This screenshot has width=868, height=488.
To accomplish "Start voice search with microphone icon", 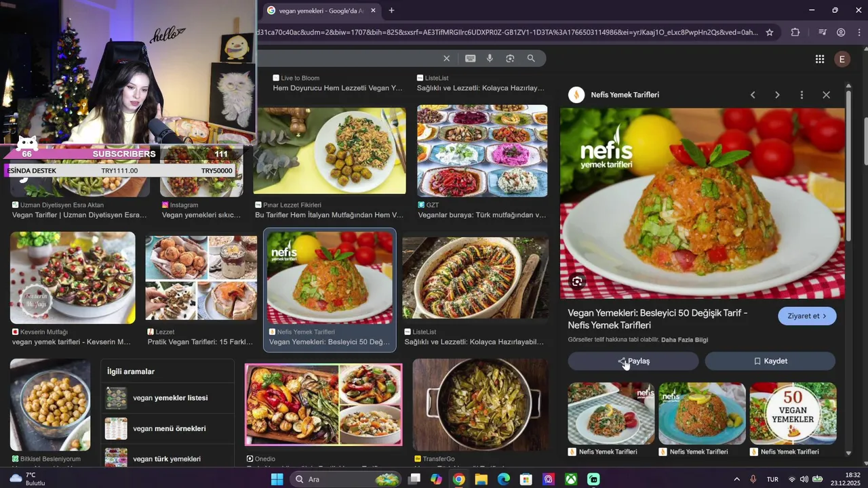I will 490,58.
